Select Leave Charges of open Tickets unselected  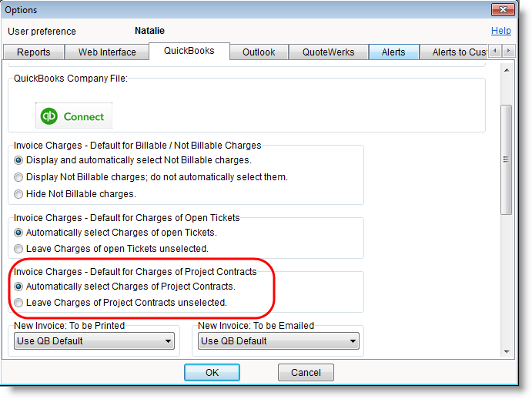tap(19, 249)
